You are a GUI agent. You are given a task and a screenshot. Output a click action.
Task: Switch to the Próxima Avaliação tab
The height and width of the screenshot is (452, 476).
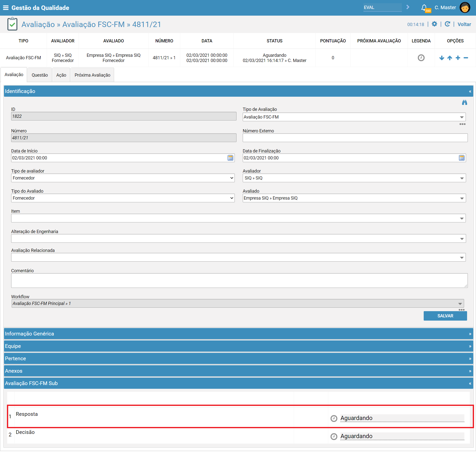(92, 75)
